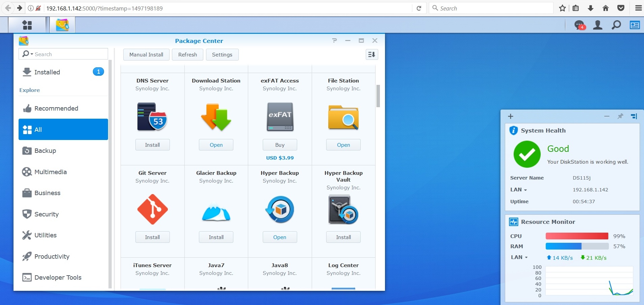Show the Installed packages list

click(x=63, y=72)
